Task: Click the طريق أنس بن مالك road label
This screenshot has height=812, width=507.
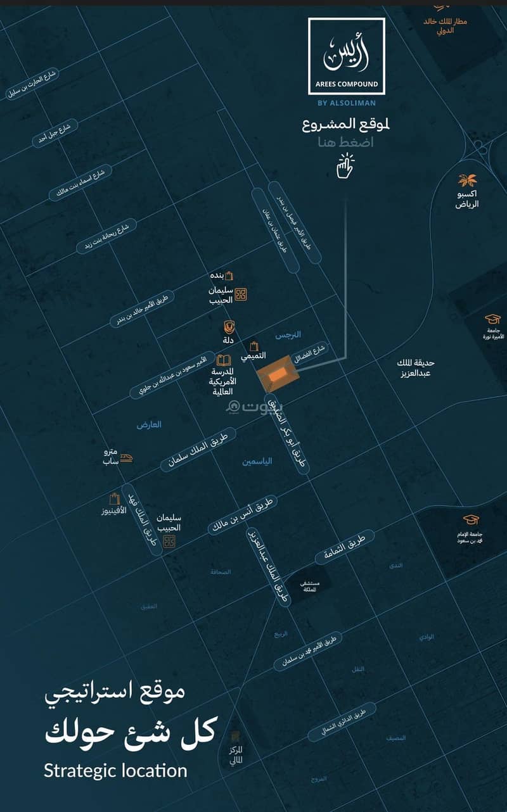Action: click(x=242, y=515)
